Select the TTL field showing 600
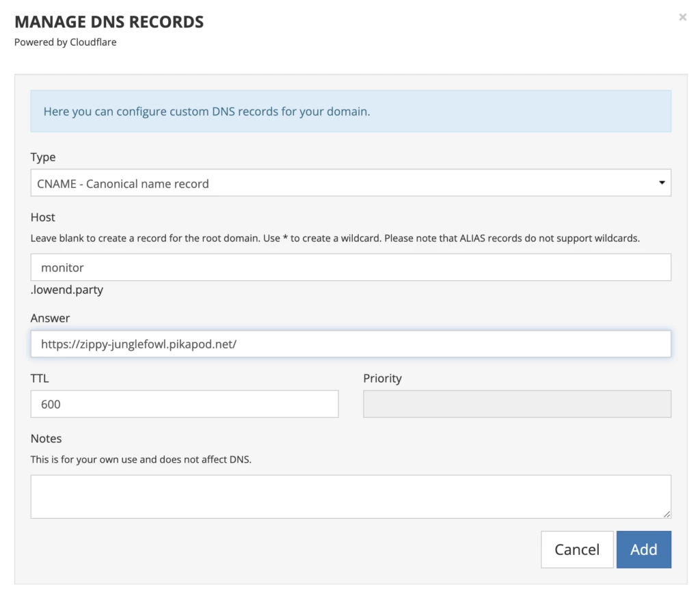This screenshot has width=700, height=598. pyautogui.click(x=185, y=404)
